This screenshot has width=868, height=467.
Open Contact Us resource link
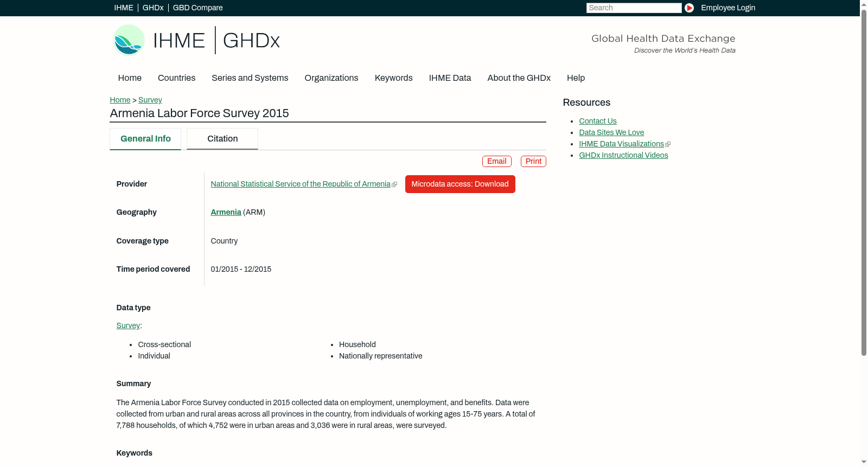pos(598,121)
